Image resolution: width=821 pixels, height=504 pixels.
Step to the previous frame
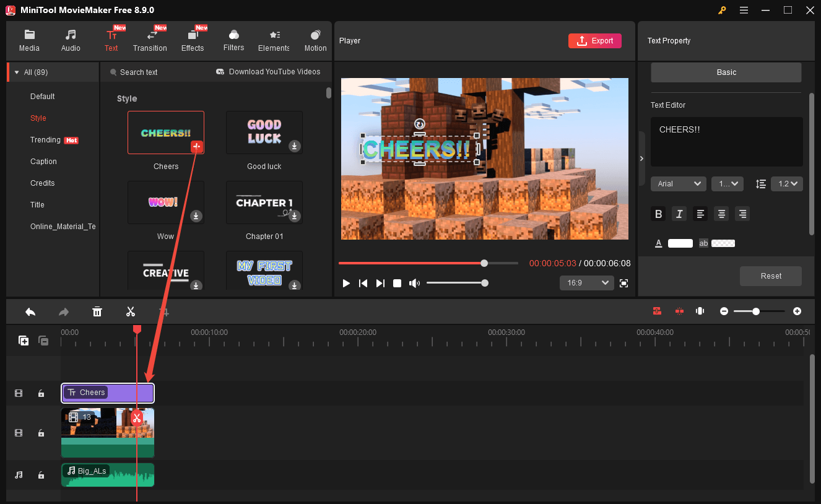pyautogui.click(x=363, y=283)
